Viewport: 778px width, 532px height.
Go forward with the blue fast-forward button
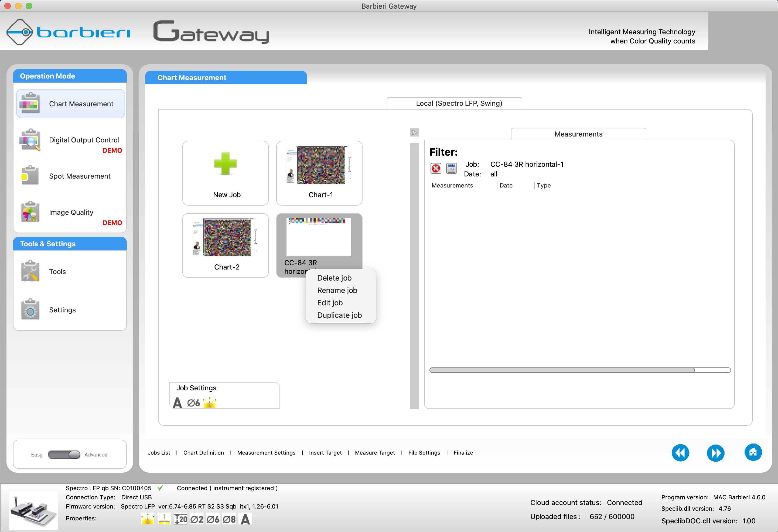(715, 453)
